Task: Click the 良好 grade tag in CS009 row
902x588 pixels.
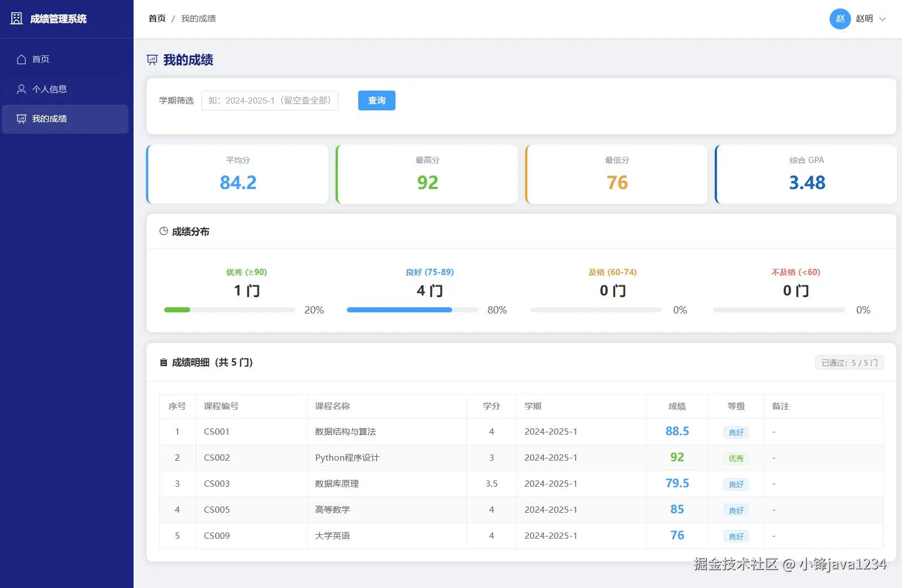Action: pos(736,537)
